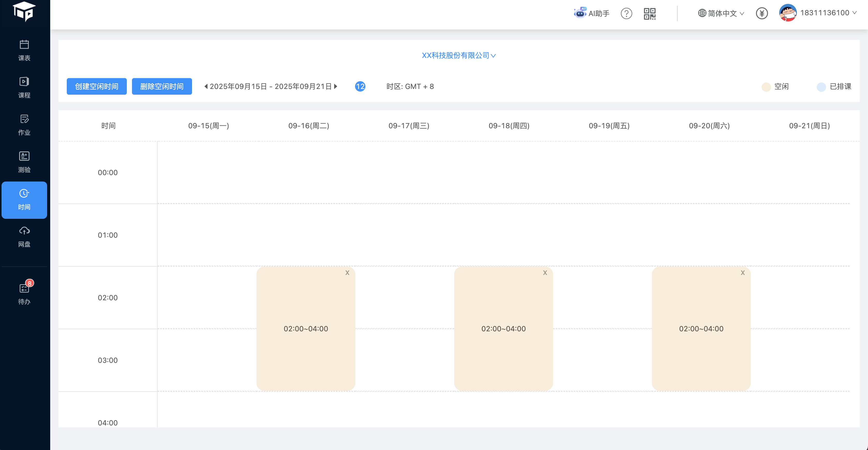Viewport: 868px width, 450px height.
Task: Remove Tuesday 02:00~04:00 free slot
Action: coord(347,273)
